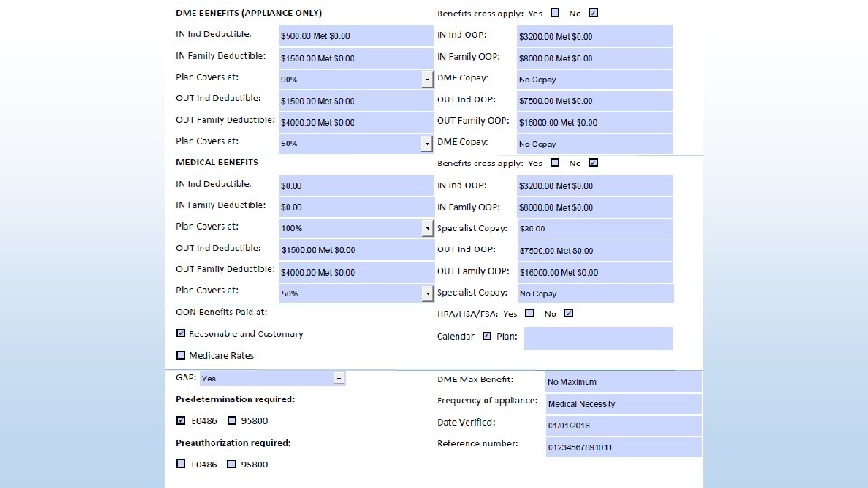
Task: Click DME IN Ind Deductible field
Action: (356, 36)
